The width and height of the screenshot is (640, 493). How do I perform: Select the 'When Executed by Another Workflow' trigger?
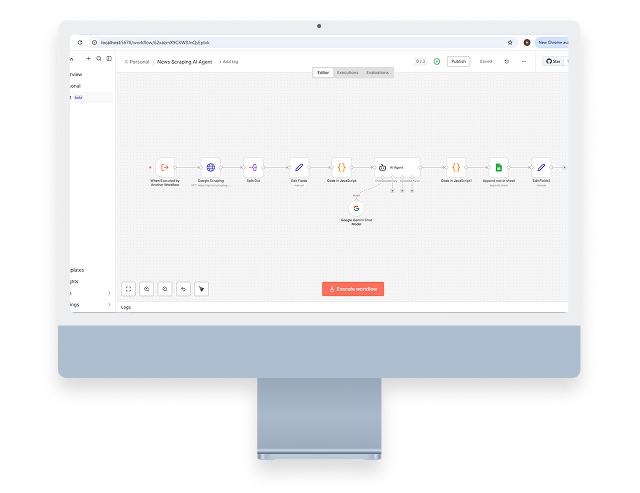(x=165, y=167)
